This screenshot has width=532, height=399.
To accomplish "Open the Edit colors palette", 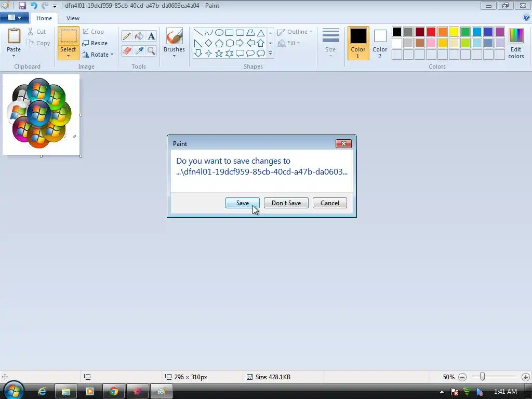I will coord(516,43).
